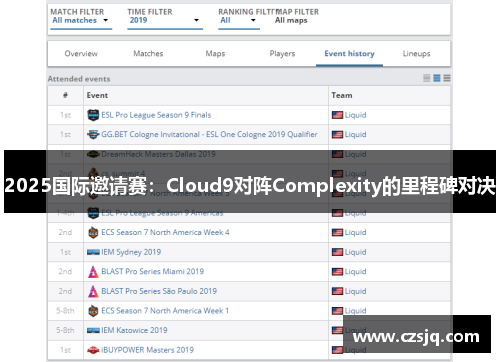The image size is (500, 362).
Task: Switch to the Players tab
Action: pyautogui.click(x=282, y=54)
